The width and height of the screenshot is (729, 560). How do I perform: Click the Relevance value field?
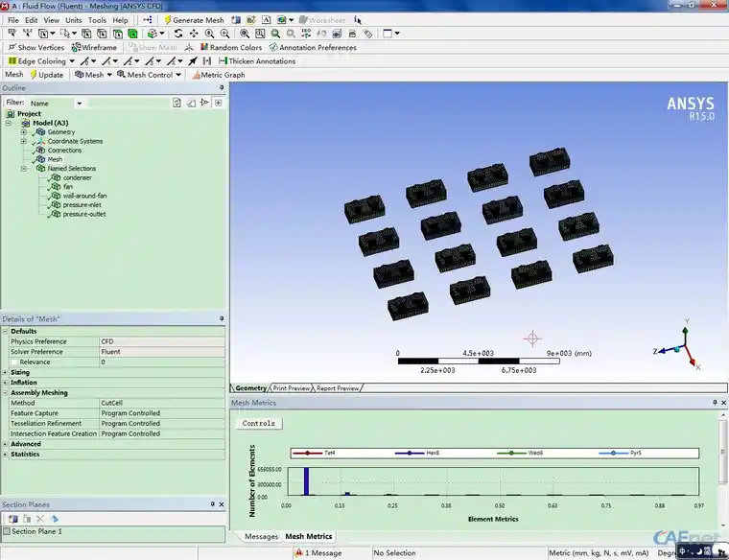click(162, 362)
